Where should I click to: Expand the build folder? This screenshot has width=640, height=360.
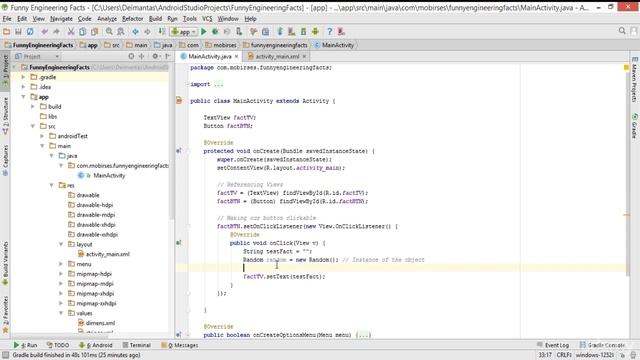pos(33,107)
